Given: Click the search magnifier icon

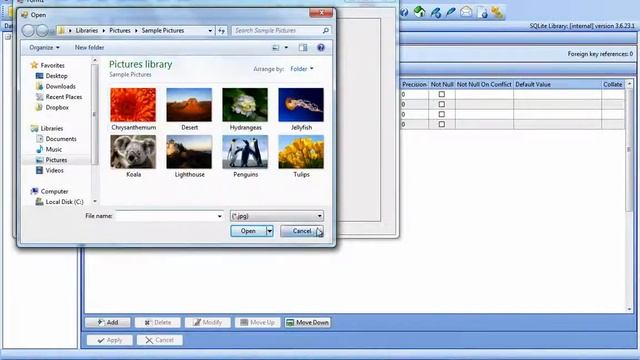Looking at the screenshot, I should pyautogui.click(x=326, y=31).
